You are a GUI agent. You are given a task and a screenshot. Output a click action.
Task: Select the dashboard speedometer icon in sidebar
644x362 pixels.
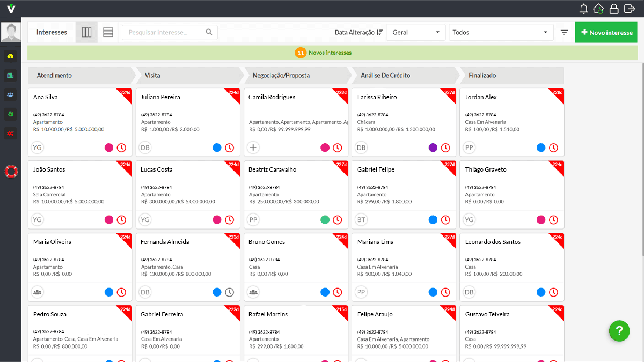tap(10, 56)
